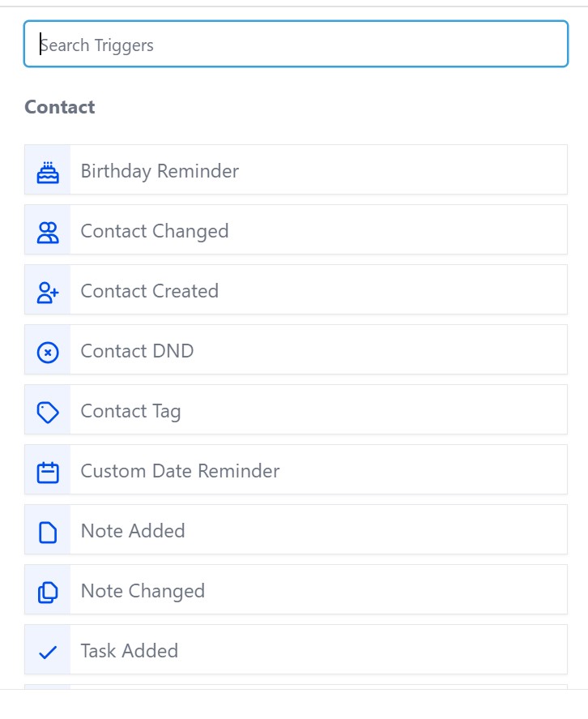This screenshot has width=588, height=719.
Task: Choose the Note Changed trigger
Action: [x=143, y=591]
